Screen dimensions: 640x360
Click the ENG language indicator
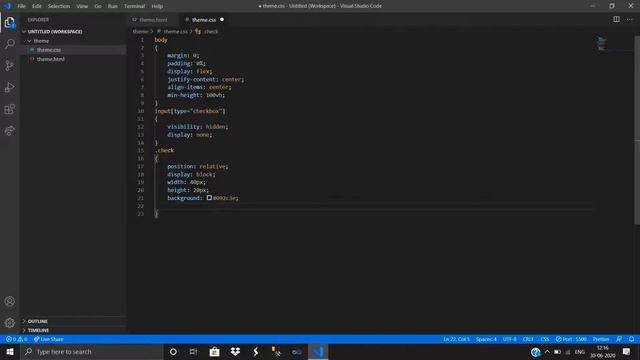pyautogui.click(x=580, y=352)
